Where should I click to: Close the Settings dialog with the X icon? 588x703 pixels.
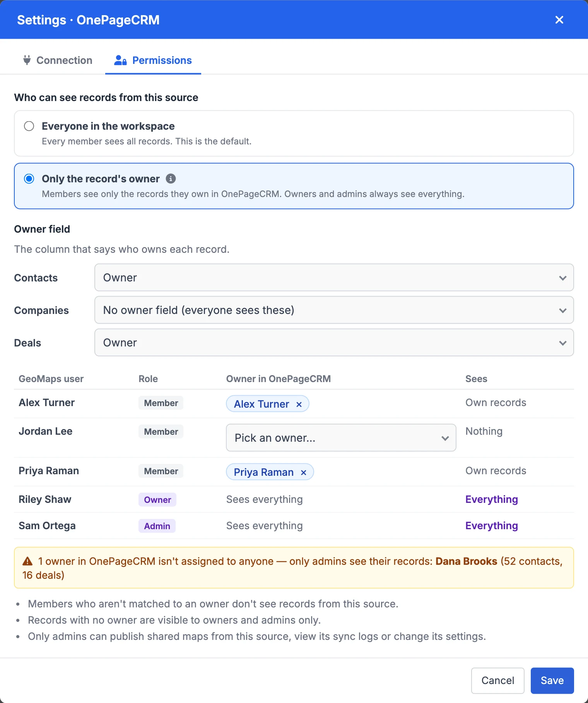(x=559, y=20)
